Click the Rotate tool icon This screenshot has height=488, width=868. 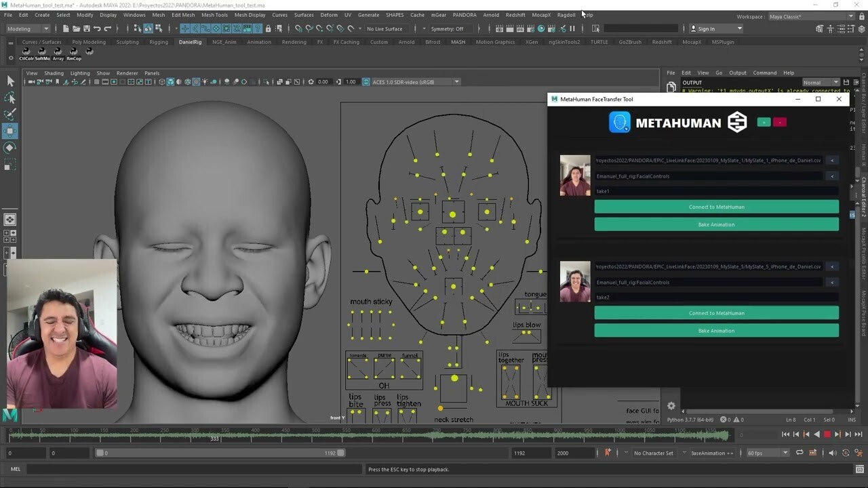[10, 146]
